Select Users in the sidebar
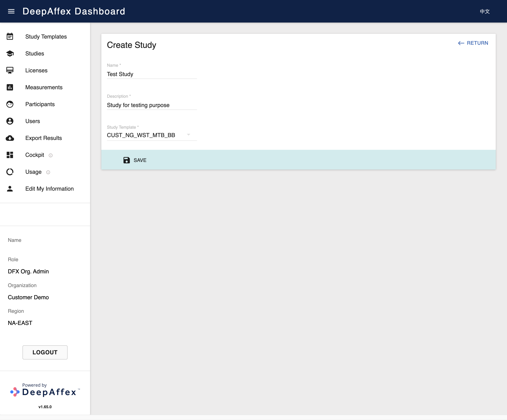507x420 pixels. pos(45,121)
